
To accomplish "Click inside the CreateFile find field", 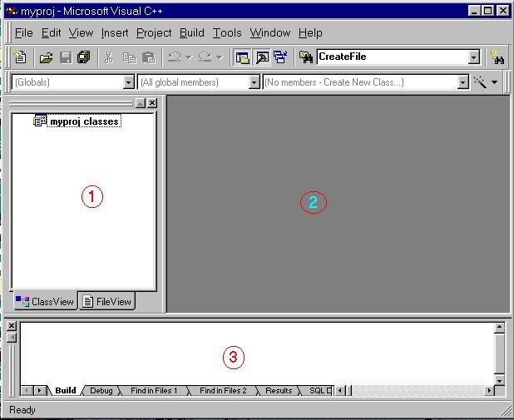I will tap(393, 57).
